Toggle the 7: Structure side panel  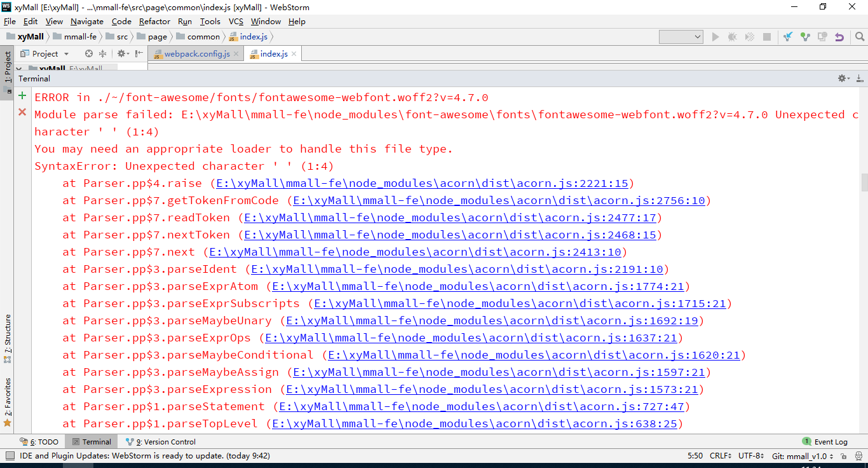coord(8,339)
